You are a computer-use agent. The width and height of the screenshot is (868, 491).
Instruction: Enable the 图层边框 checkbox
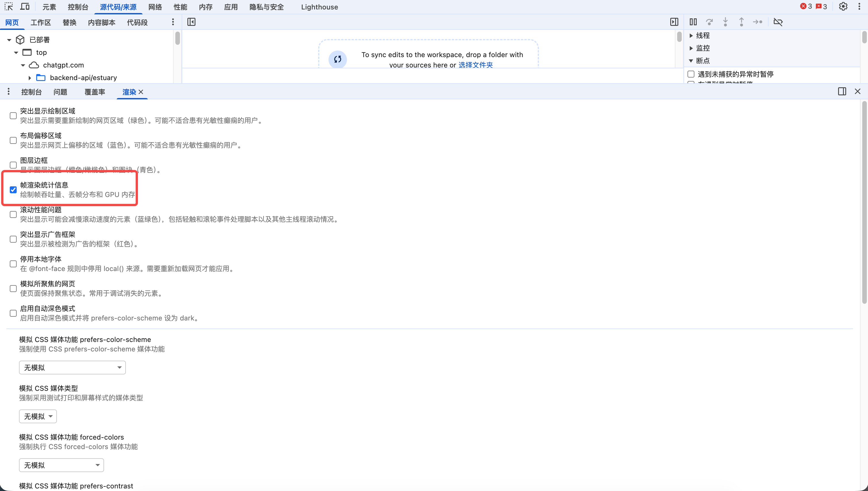[x=13, y=165]
